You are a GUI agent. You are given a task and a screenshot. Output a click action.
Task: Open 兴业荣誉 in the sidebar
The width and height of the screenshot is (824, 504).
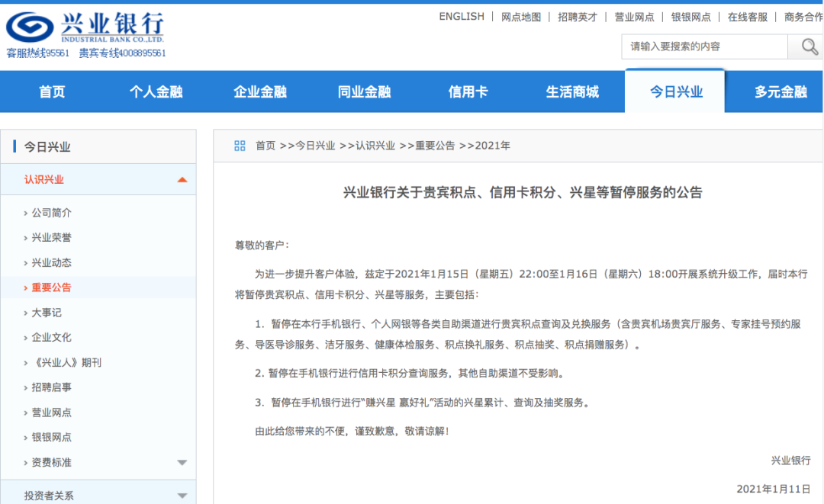(51, 238)
